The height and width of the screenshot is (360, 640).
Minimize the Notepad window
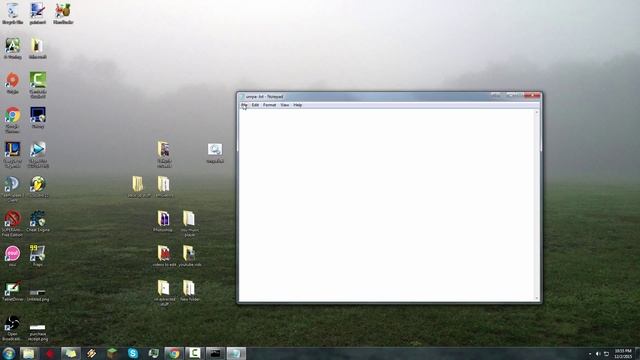pos(496,96)
